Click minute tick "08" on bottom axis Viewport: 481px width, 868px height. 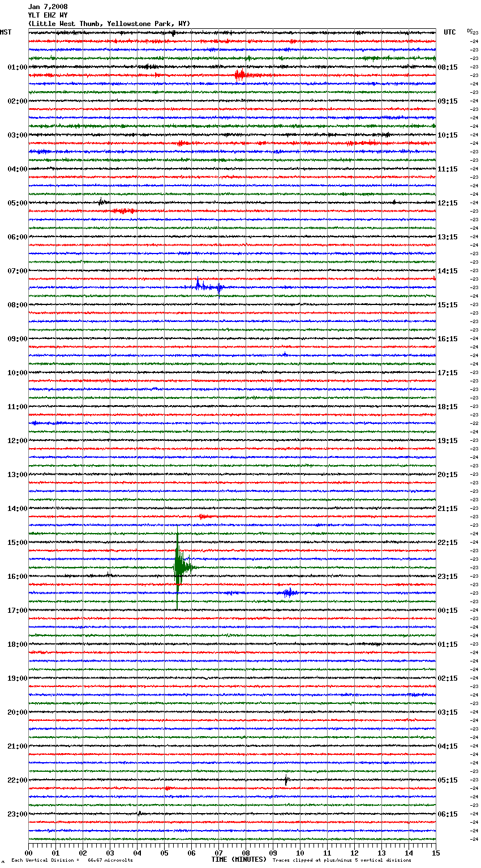tap(246, 853)
